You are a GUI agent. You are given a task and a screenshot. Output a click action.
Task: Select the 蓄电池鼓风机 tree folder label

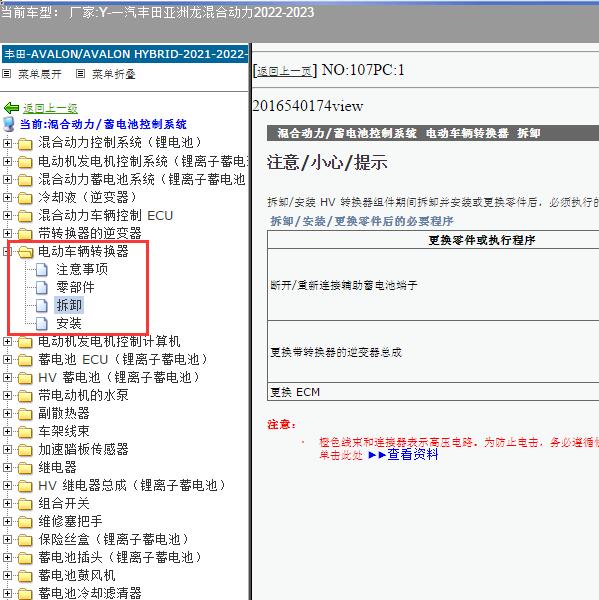point(77,575)
